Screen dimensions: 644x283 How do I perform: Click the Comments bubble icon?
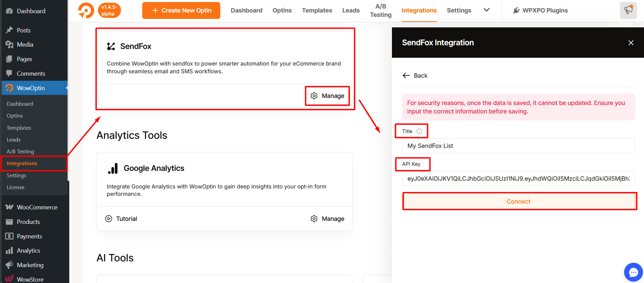(9, 73)
